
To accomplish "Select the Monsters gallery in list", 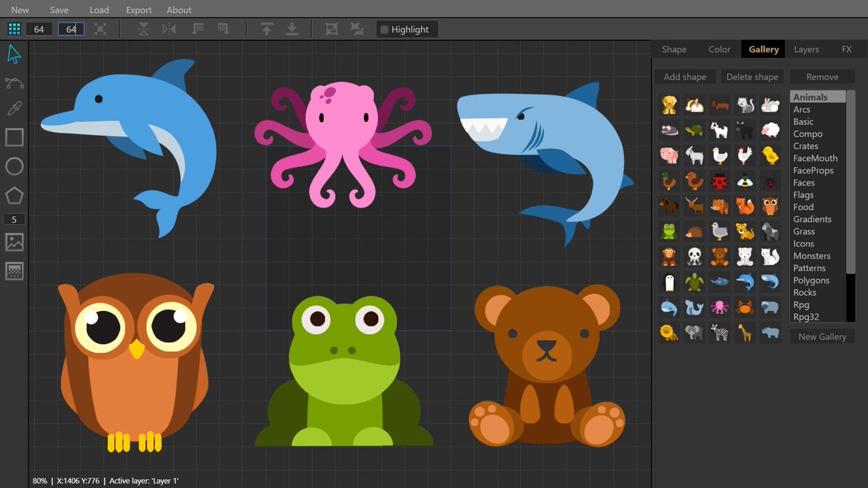I will pos(818,256).
